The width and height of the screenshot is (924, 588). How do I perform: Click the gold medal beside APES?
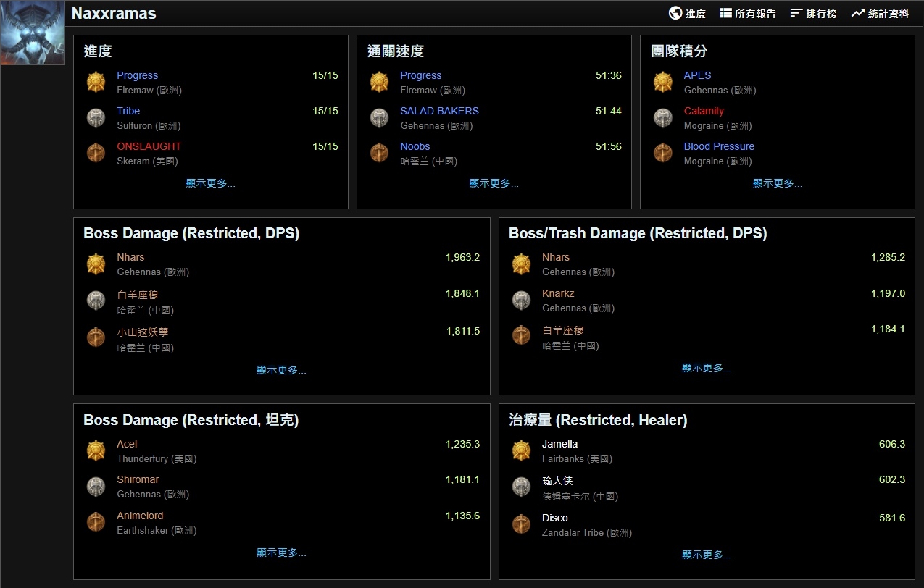(x=662, y=82)
